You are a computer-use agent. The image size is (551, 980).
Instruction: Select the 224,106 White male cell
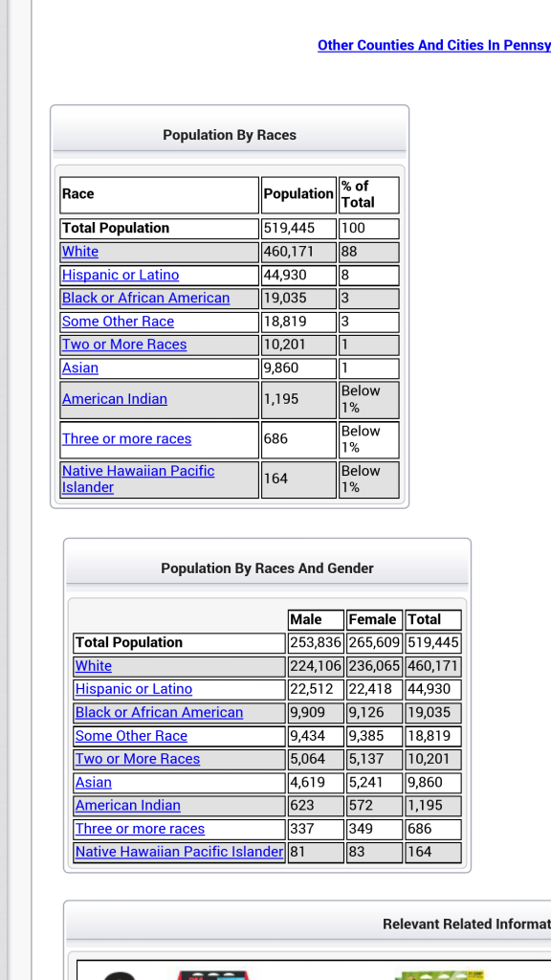click(x=316, y=666)
